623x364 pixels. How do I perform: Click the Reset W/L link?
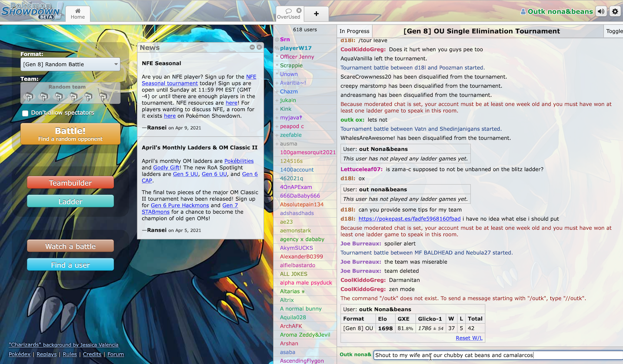[x=469, y=338]
